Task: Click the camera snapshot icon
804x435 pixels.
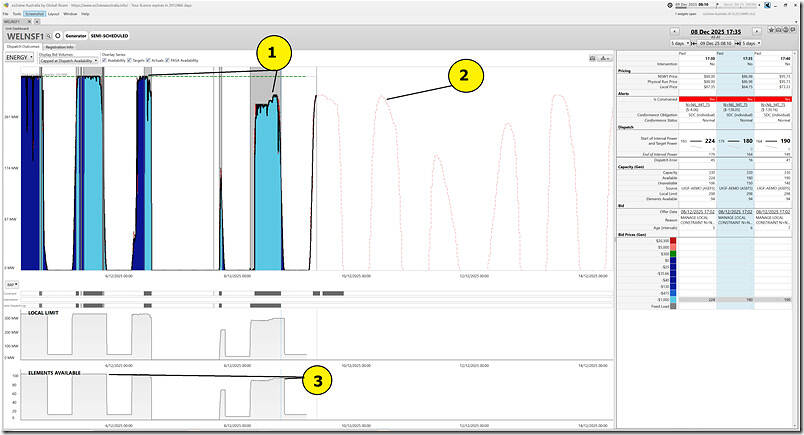Action: [778, 30]
